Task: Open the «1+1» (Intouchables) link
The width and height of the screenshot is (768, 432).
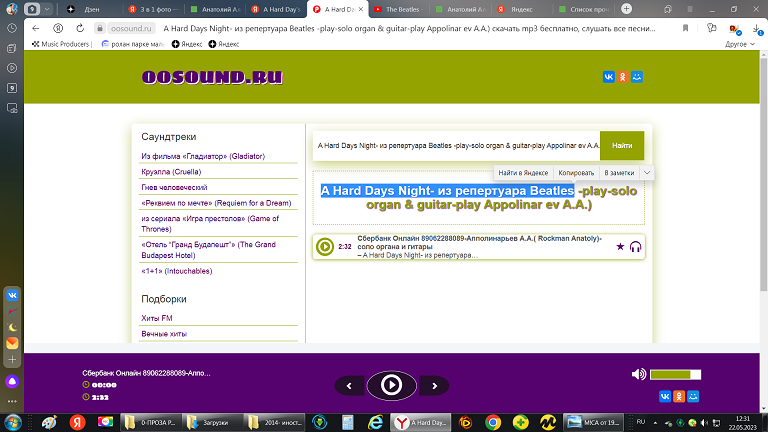Action: pyautogui.click(x=176, y=271)
